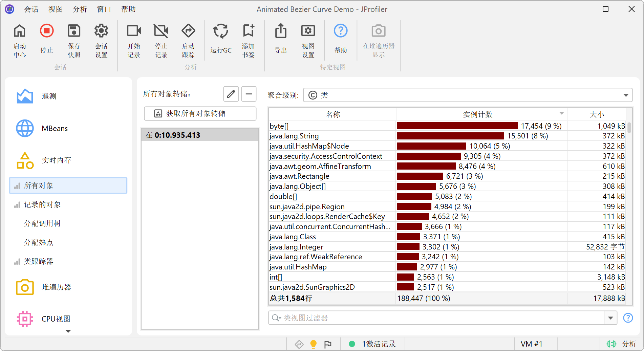Click the Export icon in toolbar
This screenshot has width=644, height=351.
(x=280, y=31)
